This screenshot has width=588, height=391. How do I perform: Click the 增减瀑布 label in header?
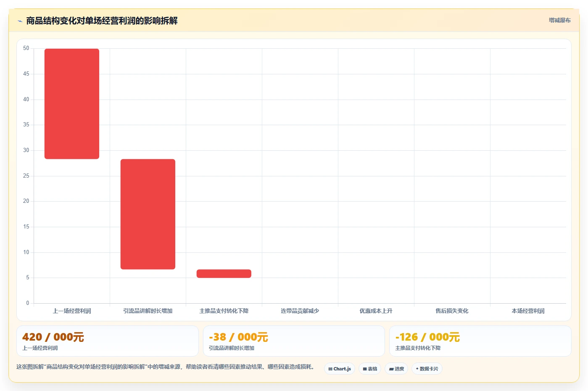559,20
